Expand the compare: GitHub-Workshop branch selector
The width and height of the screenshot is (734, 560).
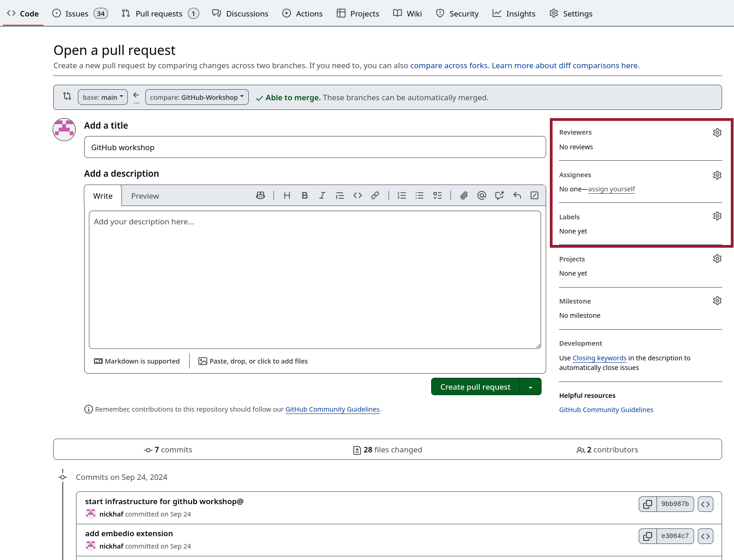[x=197, y=97]
